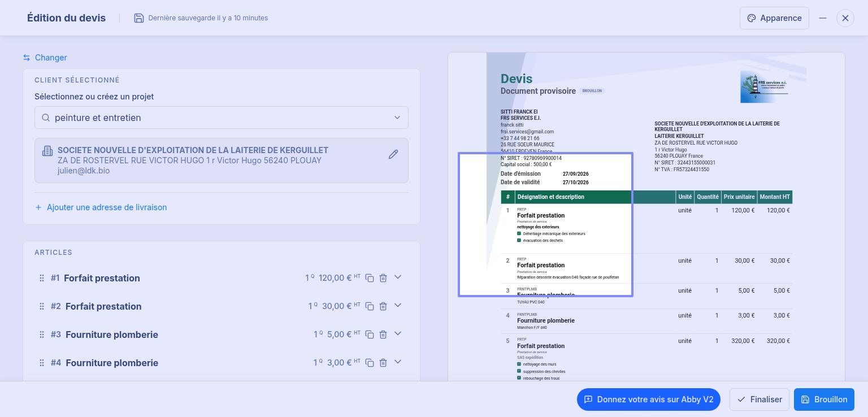This screenshot has width=868, height=417.
Task: Grab the drag handle of article #1
Action: pyautogui.click(x=41, y=278)
